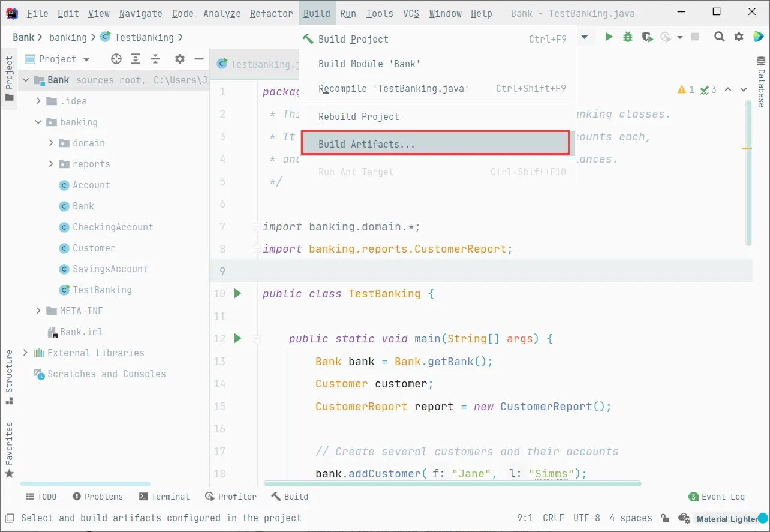The width and height of the screenshot is (770, 532).
Task: Open the File menu
Action: (37, 13)
